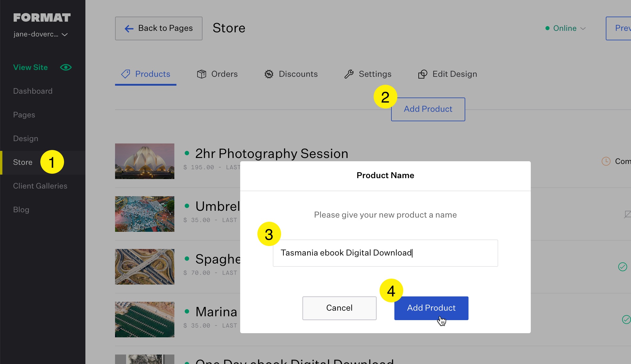The height and width of the screenshot is (364, 631).
Task: Cancel the Product Name dialog
Action: click(339, 308)
